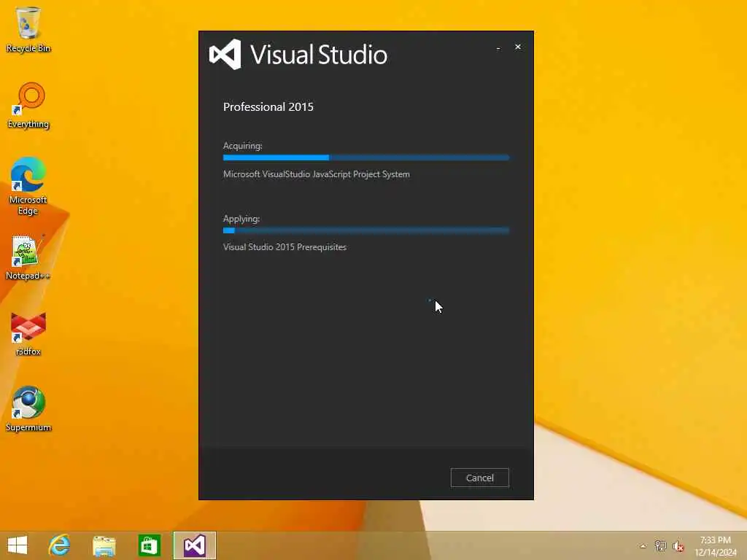The height and width of the screenshot is (560, 747).
Task: Close the Visual Studio installer window
Action: (x=518, y=47)
